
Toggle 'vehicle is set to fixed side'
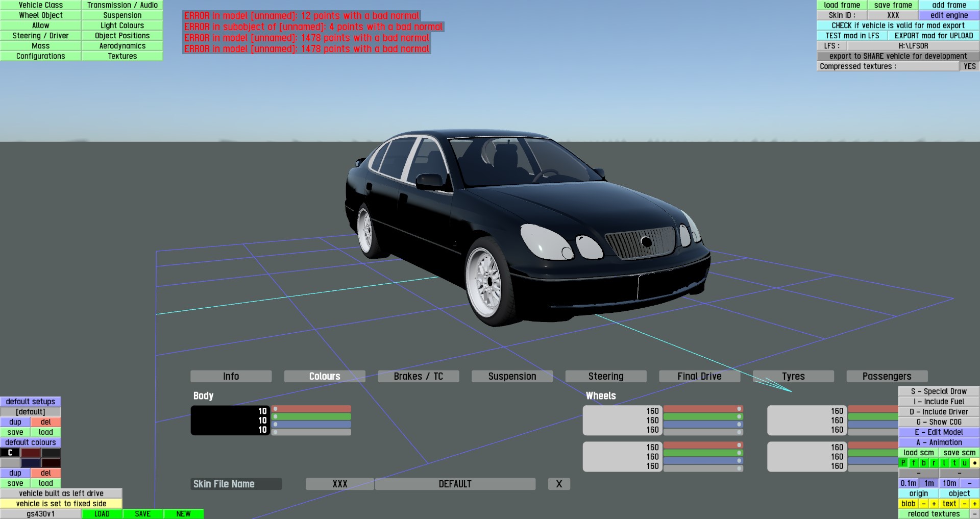pos(61,504)
